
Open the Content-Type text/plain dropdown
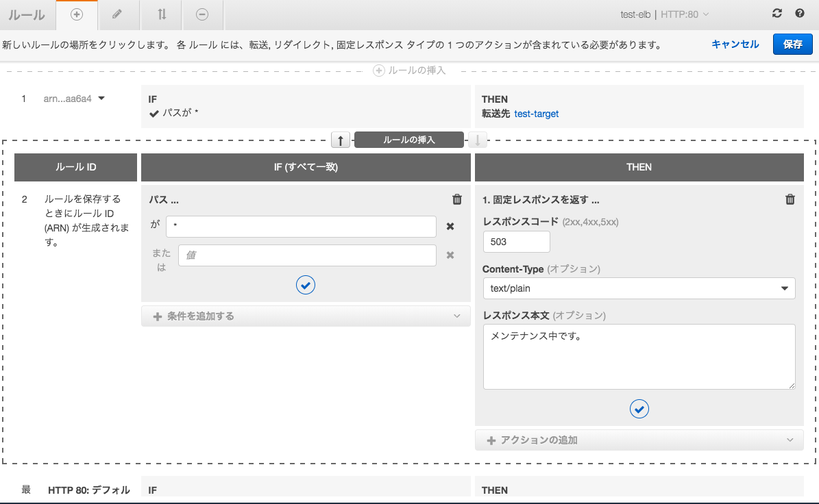(x=639, y=288)
